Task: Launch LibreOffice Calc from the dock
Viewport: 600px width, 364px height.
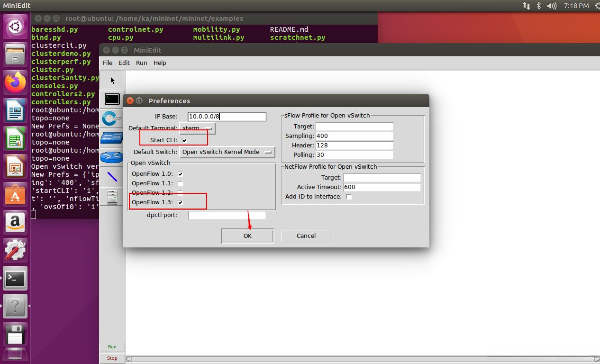Action: pos(16,138)
